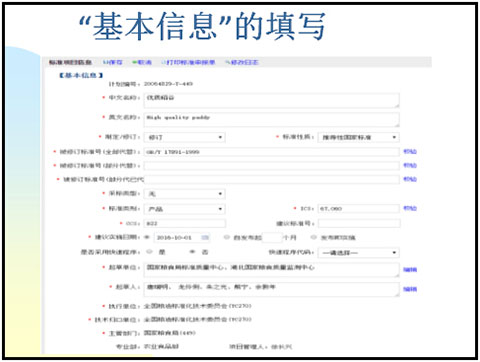Open the 采标类型 dropdown showing 无
The width and height of the screenshot is (480, 362).
click(185, 194)
